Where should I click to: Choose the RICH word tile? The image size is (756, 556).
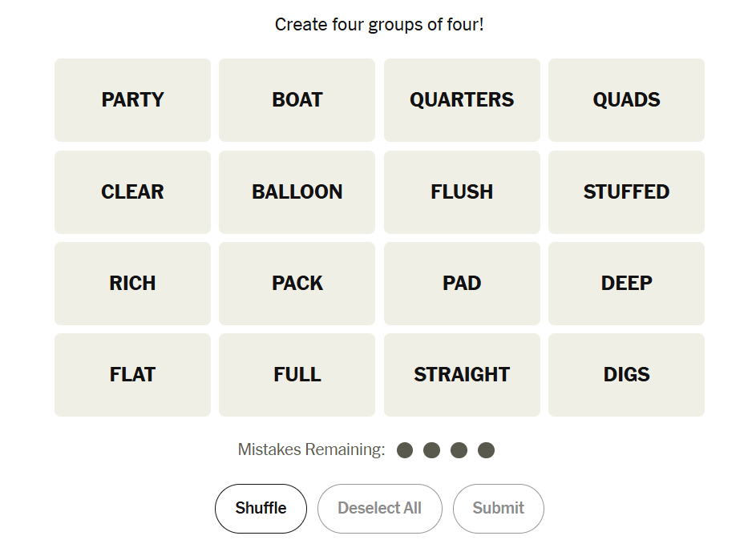[132, 284]
